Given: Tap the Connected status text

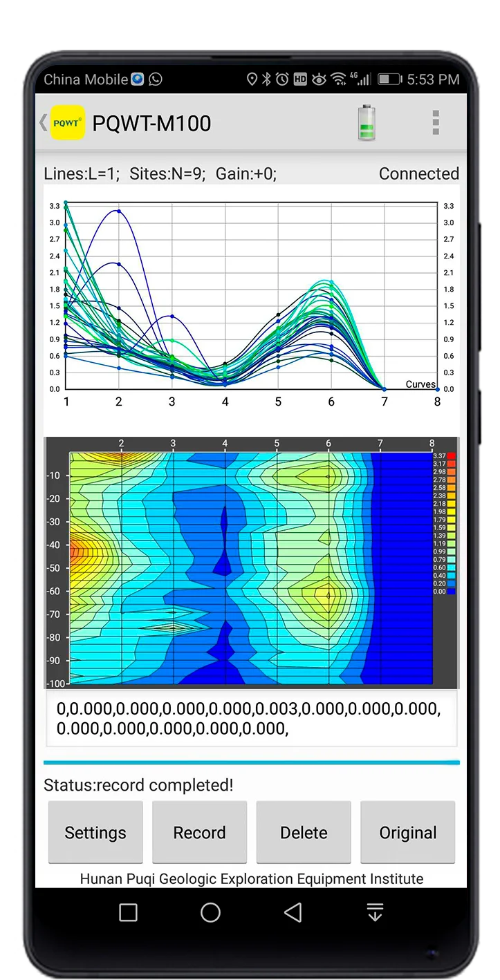Looking at the screenshot, I should coord(418,173).
